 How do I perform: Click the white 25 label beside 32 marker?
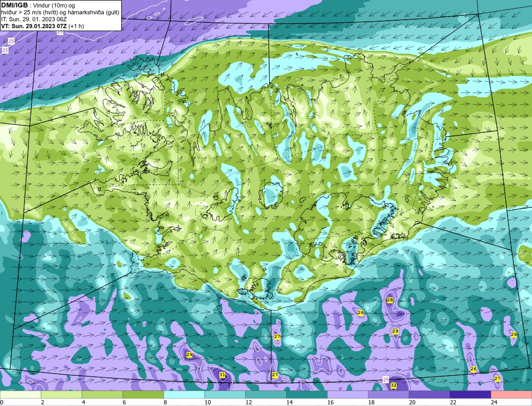pos(385,379)
